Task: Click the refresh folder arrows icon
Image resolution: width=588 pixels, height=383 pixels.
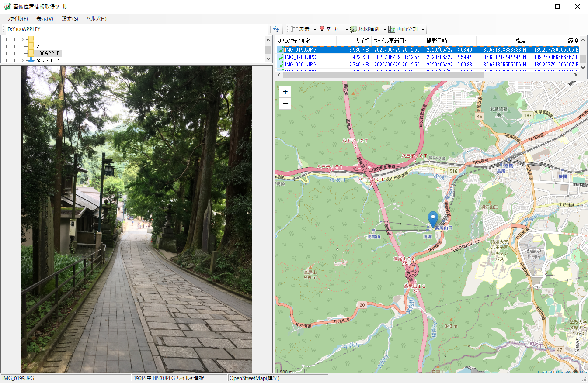Action: (276, 29)
